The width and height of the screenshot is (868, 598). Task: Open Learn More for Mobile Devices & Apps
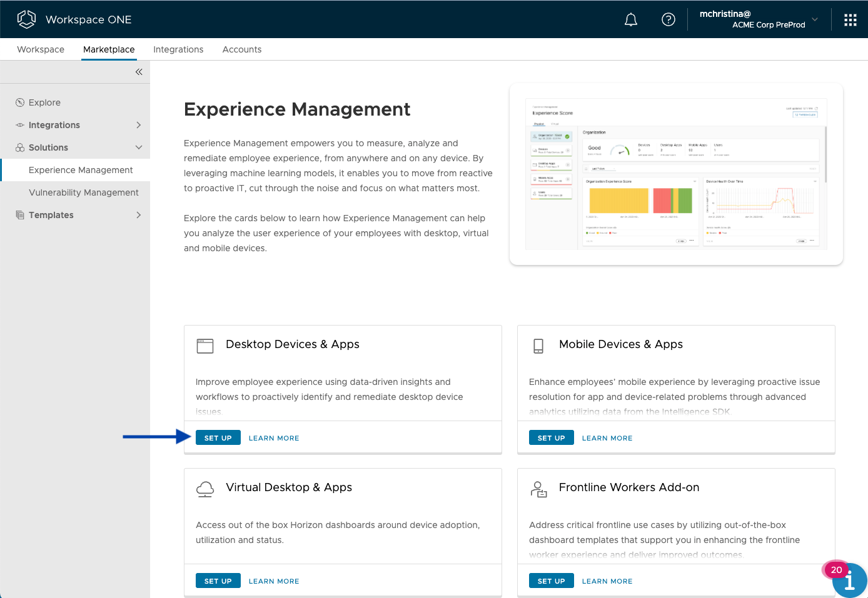pos(607,438)
